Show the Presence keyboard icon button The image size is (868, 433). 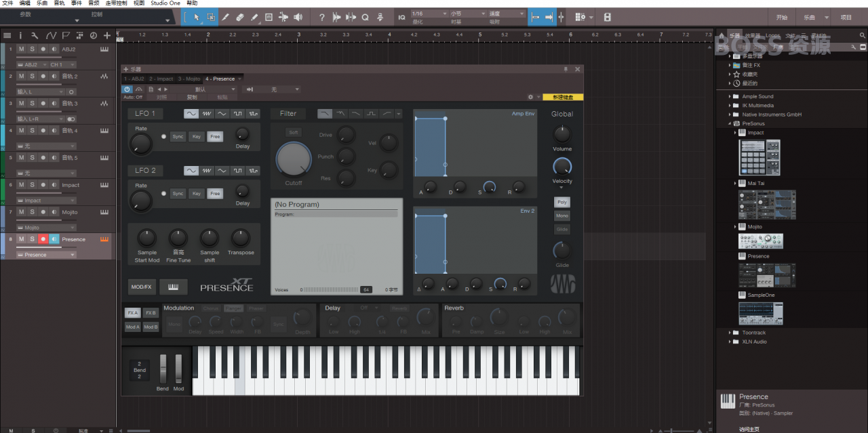point(173,287)
